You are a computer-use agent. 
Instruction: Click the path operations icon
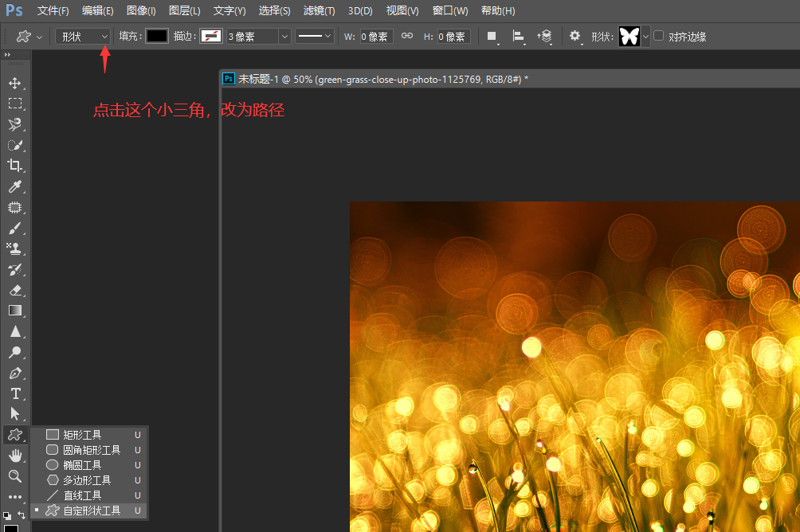(x=492, y=37)
